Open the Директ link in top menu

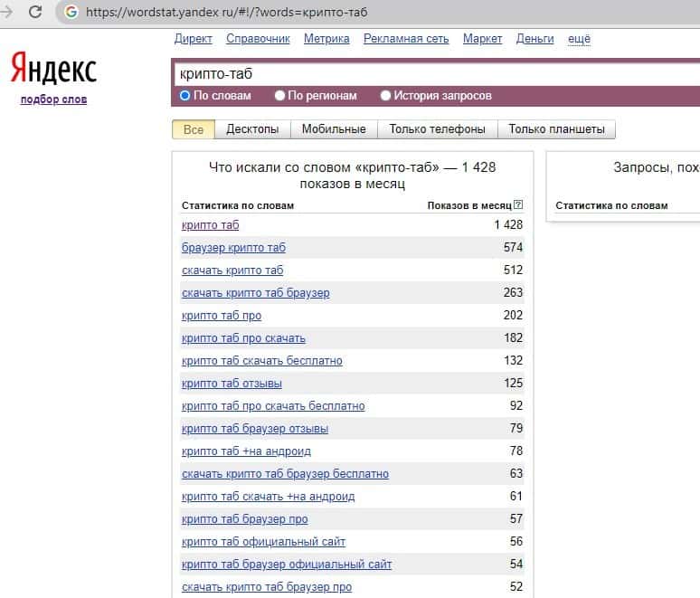pos(193,39)
